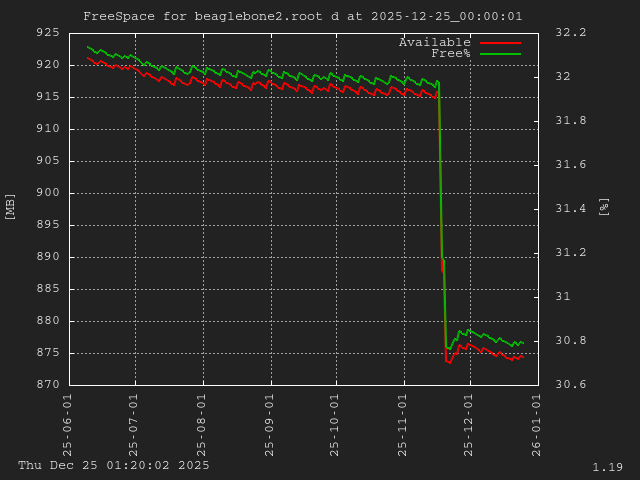Click the 900 value on left axis
The height and width of the screenshot is (480, 640).
coord(47,193)
